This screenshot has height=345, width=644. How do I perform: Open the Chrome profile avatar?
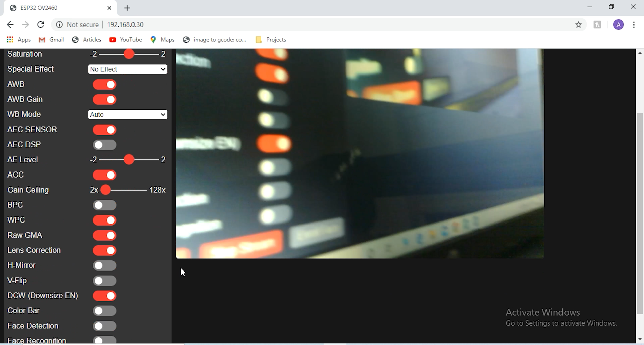click(x=619, y=24)
